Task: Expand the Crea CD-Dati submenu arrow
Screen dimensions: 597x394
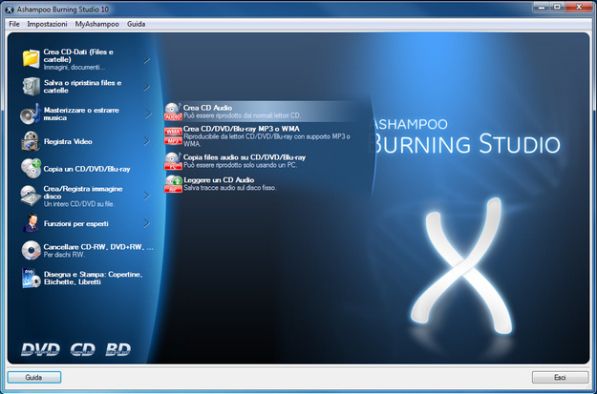Action: 147,60
